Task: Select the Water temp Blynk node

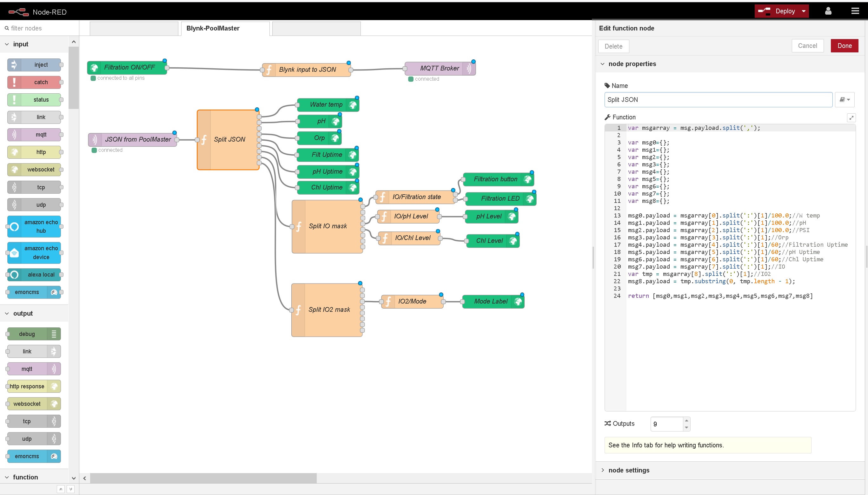Action: [328, 105]
